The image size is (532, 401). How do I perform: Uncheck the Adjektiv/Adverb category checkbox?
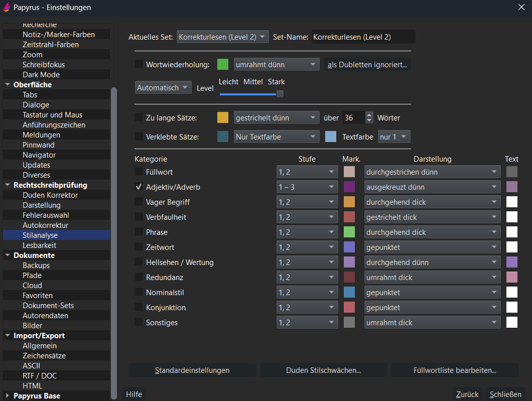tap(139, 187)
